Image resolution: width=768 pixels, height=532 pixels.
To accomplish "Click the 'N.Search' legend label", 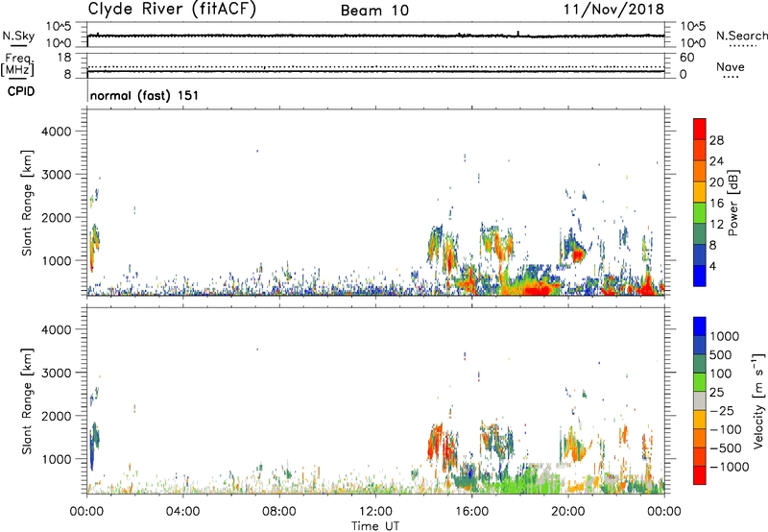I will click(741, 36).
